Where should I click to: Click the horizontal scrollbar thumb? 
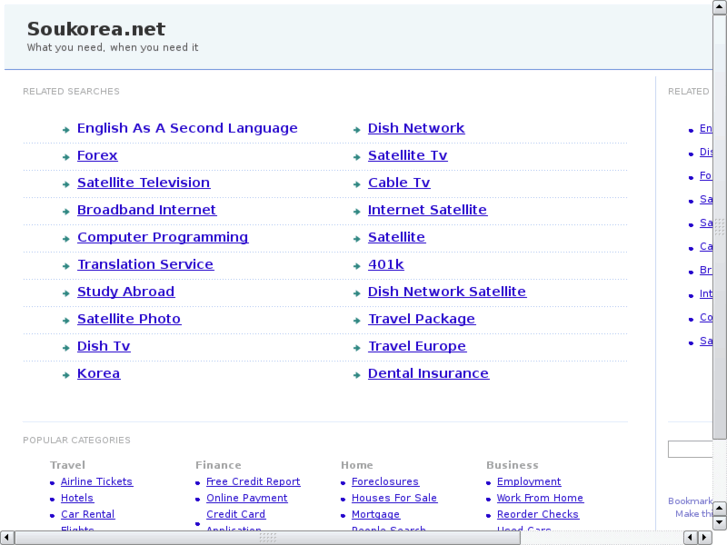click(268, 538)
